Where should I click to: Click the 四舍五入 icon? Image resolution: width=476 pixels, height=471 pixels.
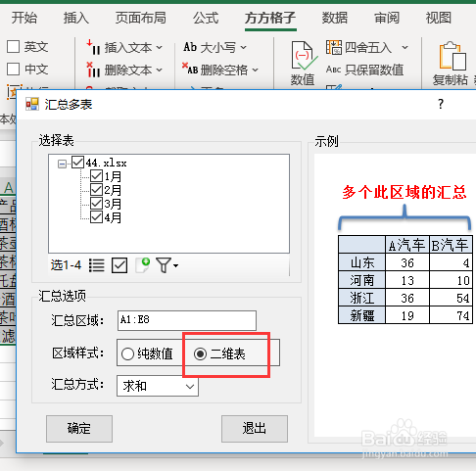[334, 48]
